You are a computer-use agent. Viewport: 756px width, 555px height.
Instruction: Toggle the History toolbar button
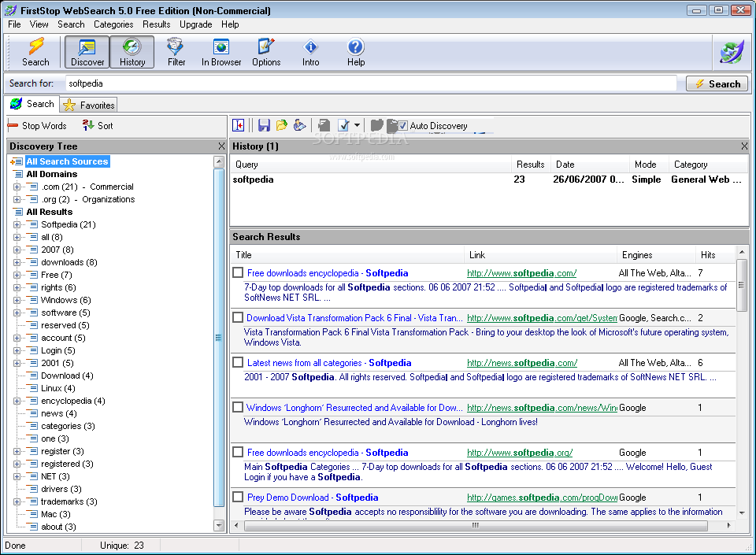click(132, 52)
